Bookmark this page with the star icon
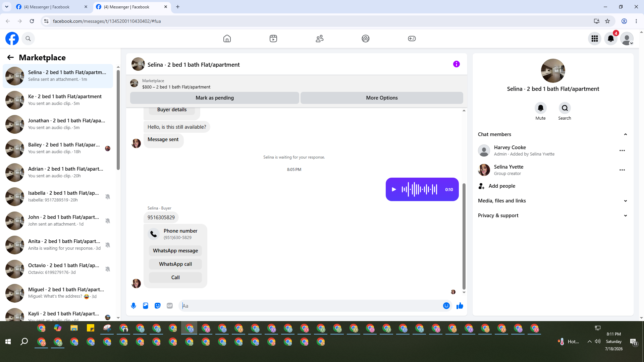This screenshot has width=644, height=362. pos(607,21)
